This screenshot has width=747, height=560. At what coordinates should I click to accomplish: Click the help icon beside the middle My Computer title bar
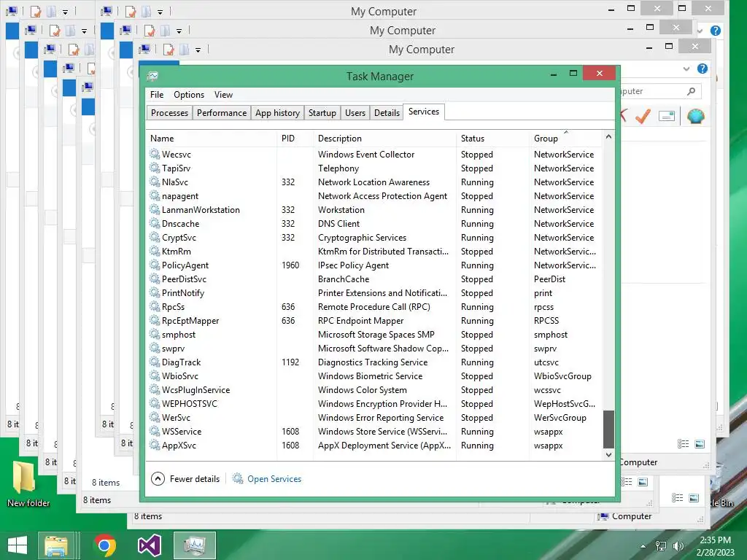point(715,31)
